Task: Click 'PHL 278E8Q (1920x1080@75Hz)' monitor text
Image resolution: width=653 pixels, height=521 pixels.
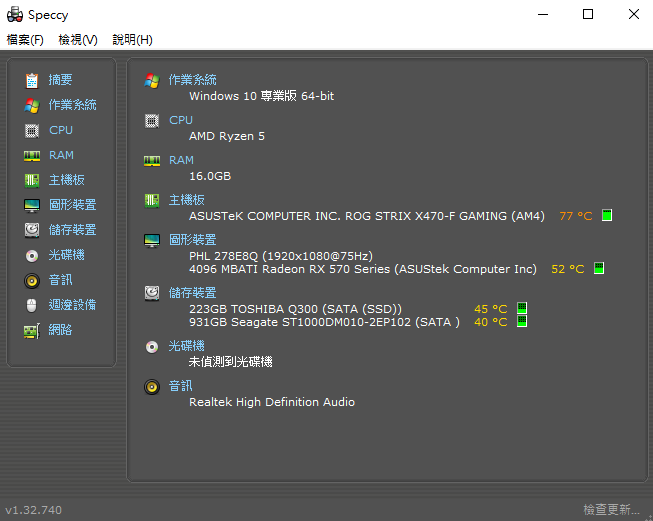Action: pos(281,256)
